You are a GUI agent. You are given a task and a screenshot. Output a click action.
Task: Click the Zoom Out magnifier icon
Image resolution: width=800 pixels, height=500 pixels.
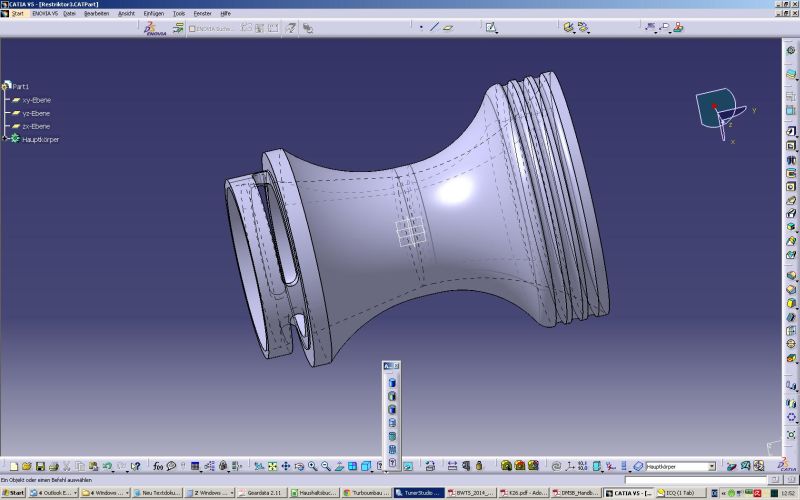click(x=325, y=467)
